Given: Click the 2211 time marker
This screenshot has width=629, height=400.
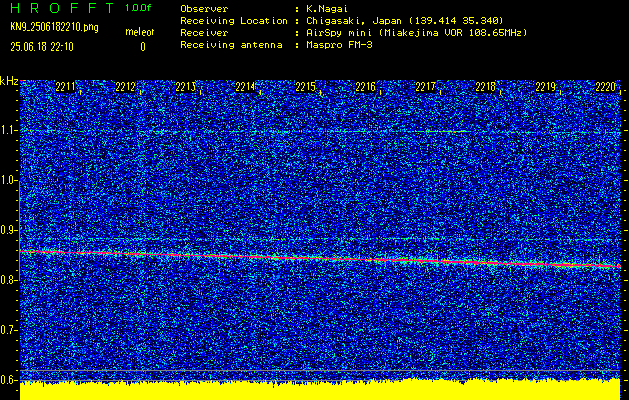Looking at the screenshot, I should click(x=65, y=87).
